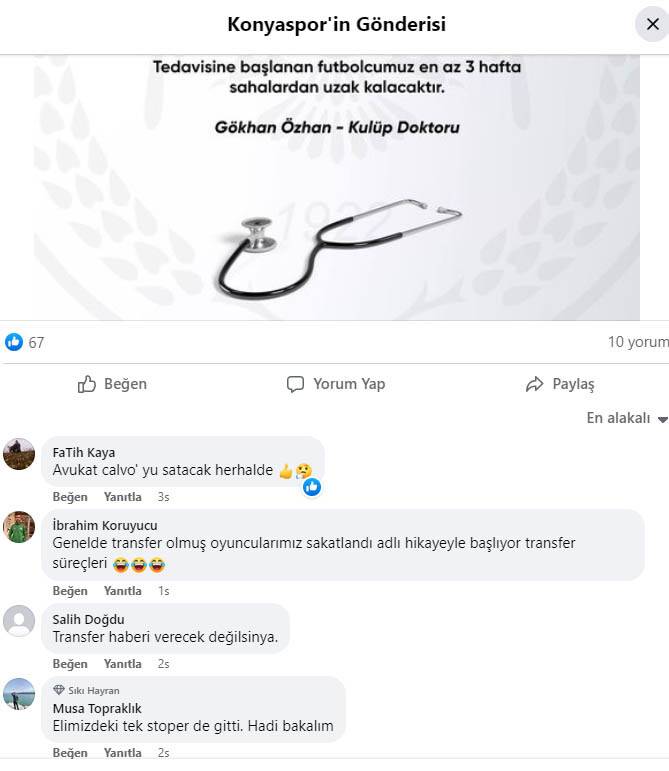
Task: Open the stethoscope post image
Action: (337, 187)
